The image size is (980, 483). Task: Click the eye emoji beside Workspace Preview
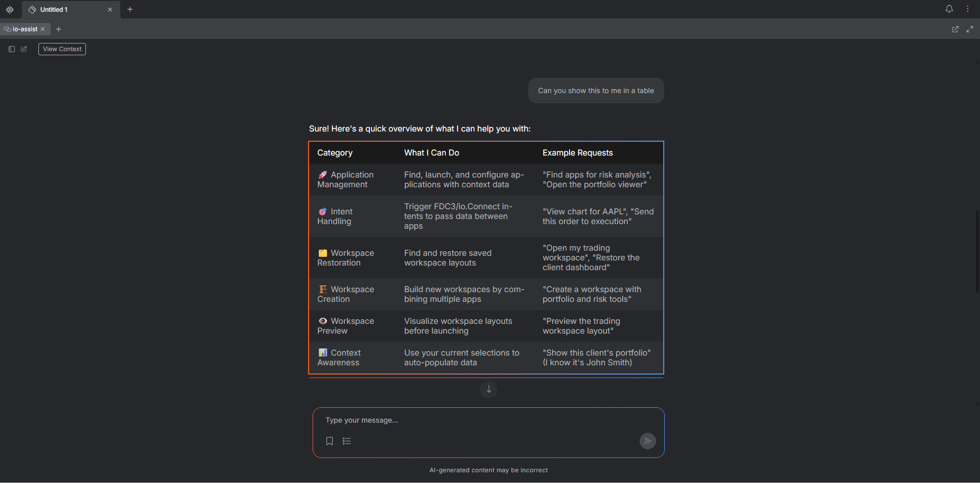322,321
